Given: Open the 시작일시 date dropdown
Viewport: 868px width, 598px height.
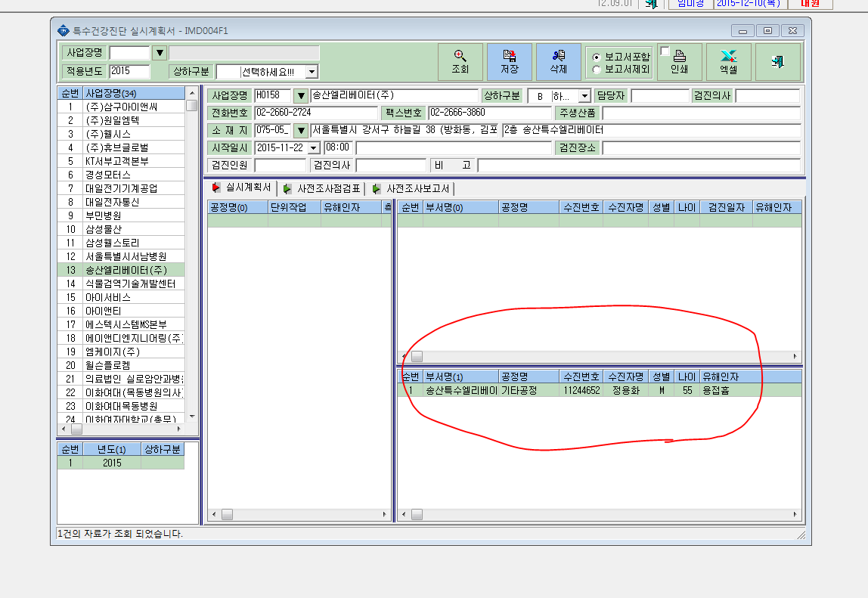Looking at the screenshot, I should coord(314,148).
